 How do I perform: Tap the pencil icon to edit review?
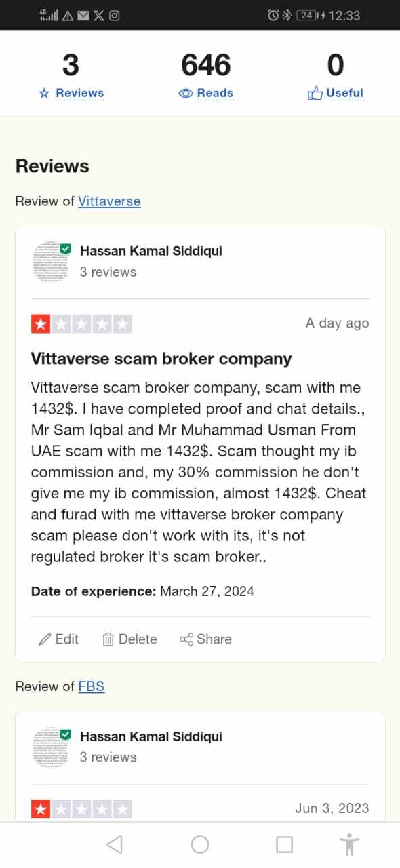pos(45,639)
